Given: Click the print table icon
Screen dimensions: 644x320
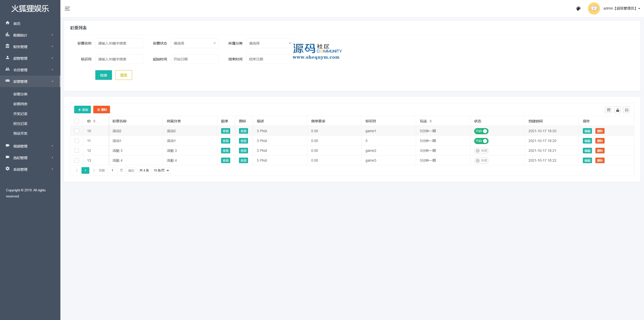Looking at the screenshot, I should 626,110.
